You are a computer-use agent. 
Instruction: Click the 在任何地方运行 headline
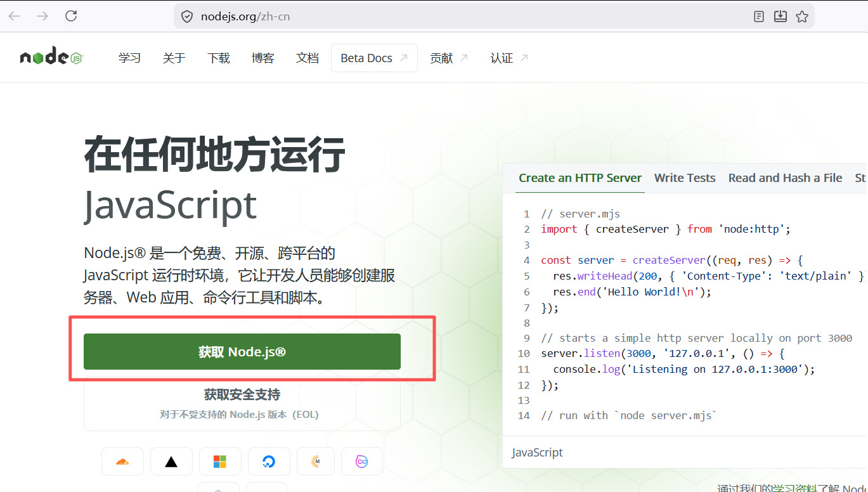click(x=215, y=154)
